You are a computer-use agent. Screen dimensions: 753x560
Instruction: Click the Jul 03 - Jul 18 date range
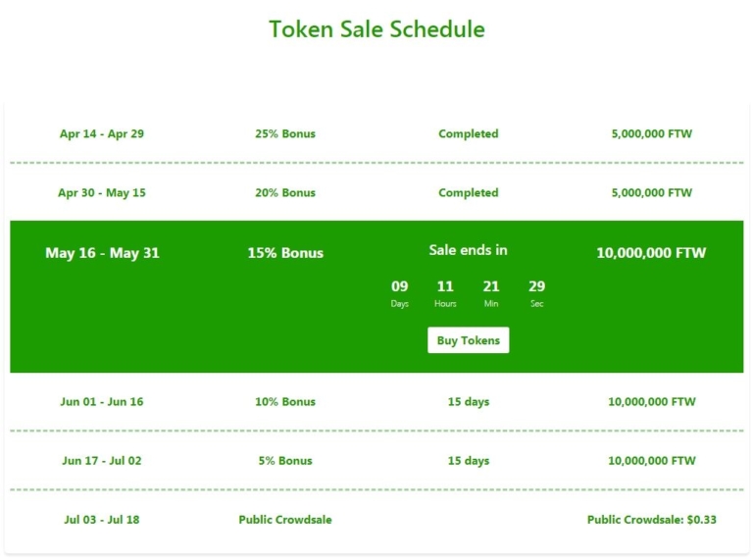(102, 519)
